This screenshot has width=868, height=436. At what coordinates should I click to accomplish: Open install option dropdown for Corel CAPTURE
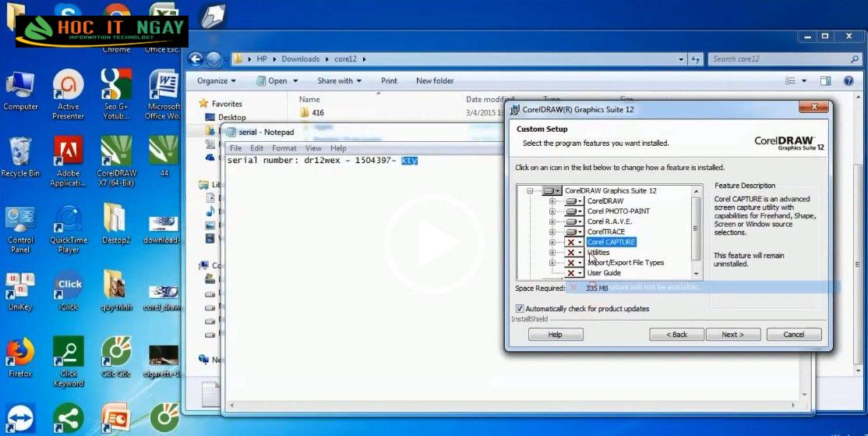[x=573, y=242]
